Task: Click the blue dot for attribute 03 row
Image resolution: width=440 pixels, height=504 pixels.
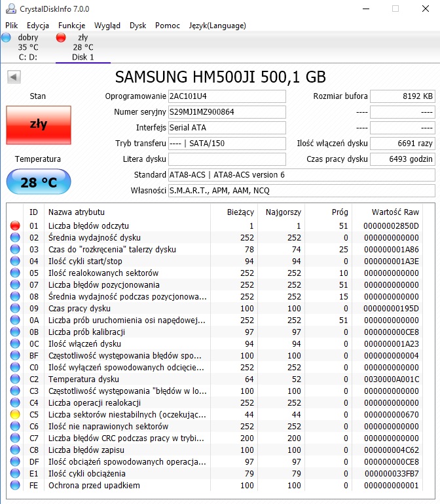Action: click(15, 249)
